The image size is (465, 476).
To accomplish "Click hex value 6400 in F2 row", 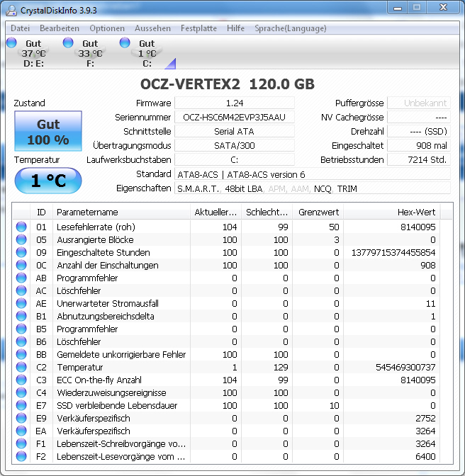I will tap(425, 457).
